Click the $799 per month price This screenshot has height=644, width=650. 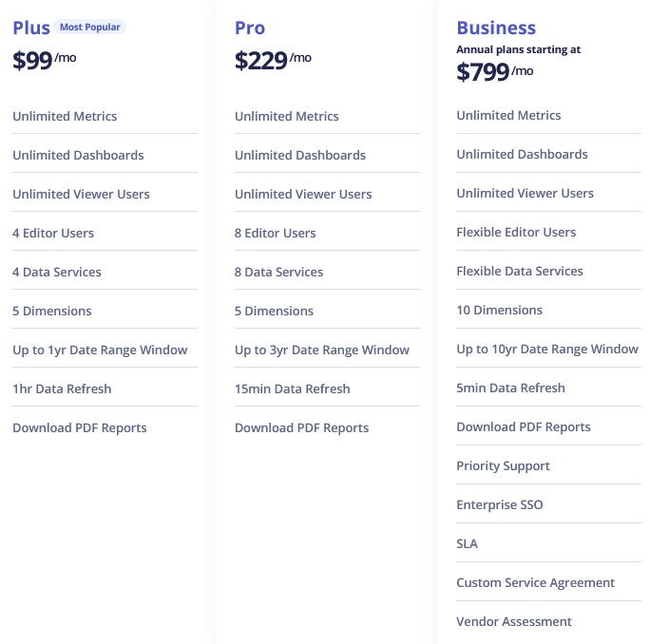click(x=494, y=72)
